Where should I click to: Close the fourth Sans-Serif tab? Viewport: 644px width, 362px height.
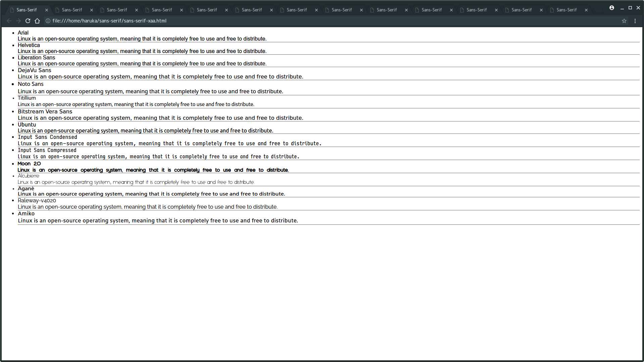(x=182, y=10)
